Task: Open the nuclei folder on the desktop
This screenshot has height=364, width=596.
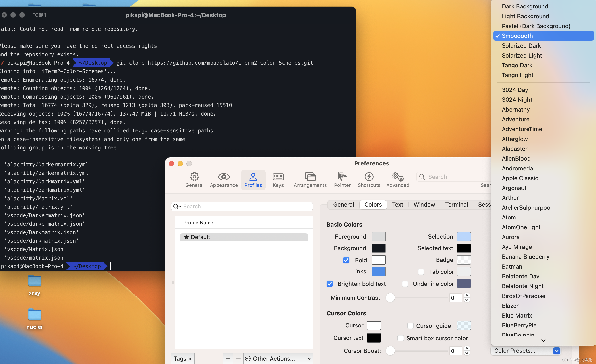Action: 34,319
